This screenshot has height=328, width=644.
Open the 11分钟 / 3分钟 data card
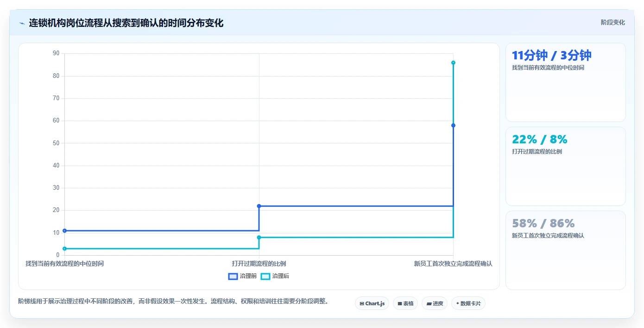tap(566, 83)
